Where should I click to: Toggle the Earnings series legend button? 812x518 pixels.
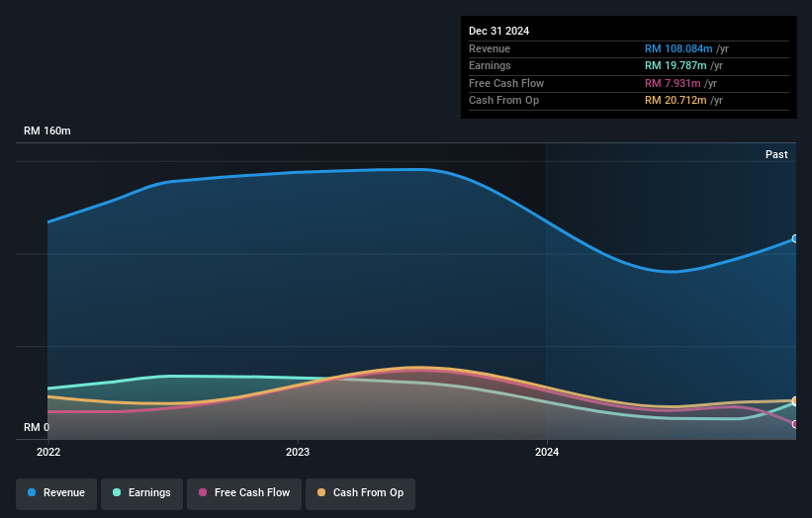(141, 493)
